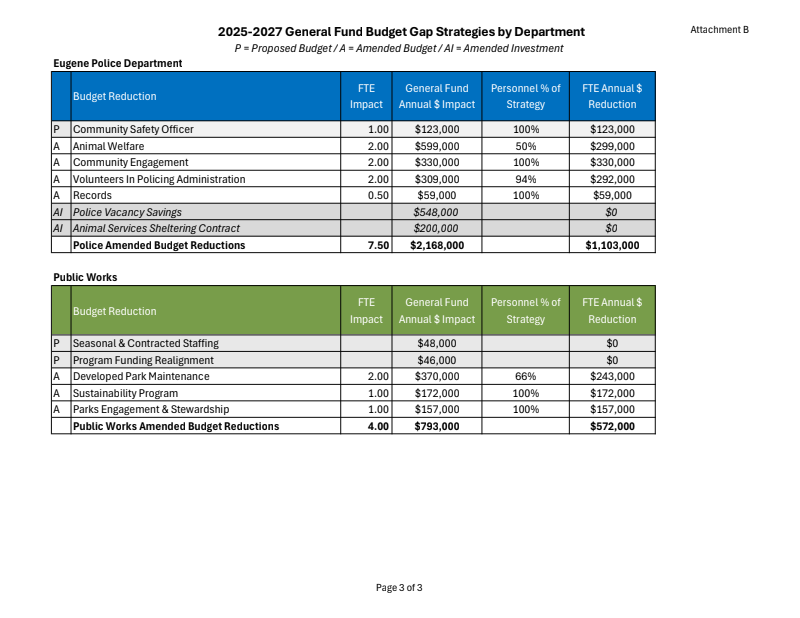Viewport: 800px width, 618px height.
Task: Click the legend line explaining P, A, AI
Action: [399, 48]
